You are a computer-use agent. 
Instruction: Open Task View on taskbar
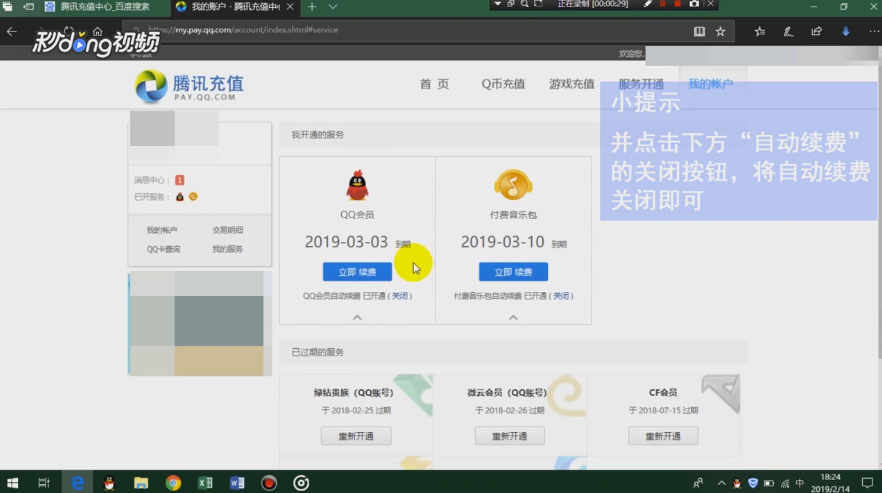coord(44,483)
